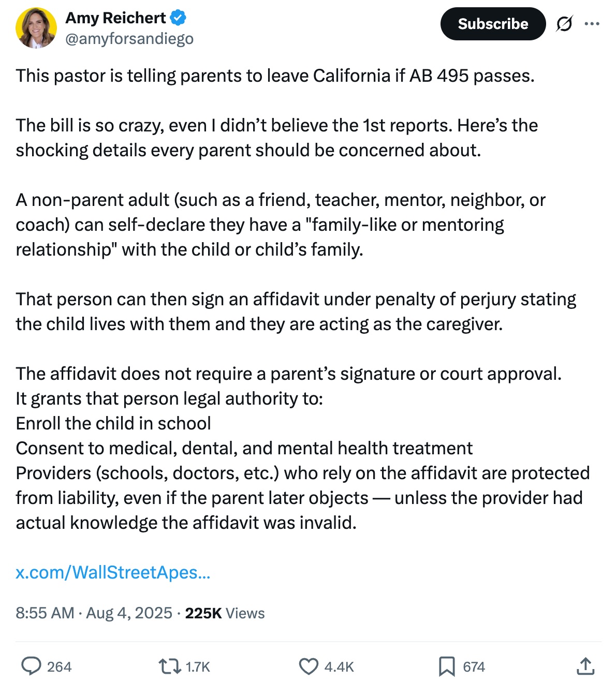Viewport: 616px width, 682px height.
Task: Bookmark this post using the bookmark icon
Action: click(446, 666)
